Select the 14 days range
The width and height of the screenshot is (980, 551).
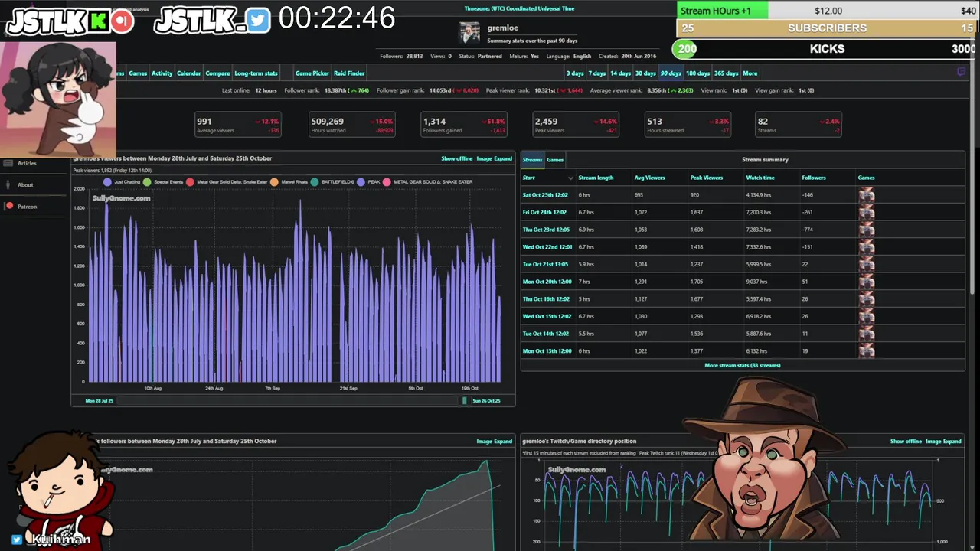620,73
